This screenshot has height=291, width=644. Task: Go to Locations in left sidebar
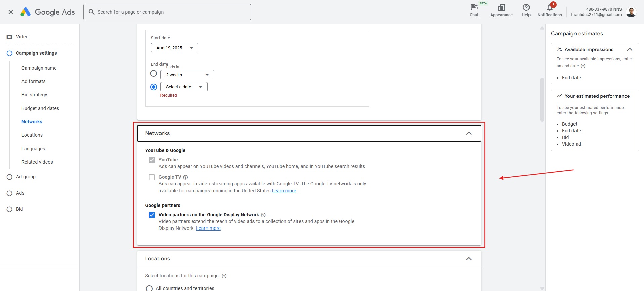32,135
